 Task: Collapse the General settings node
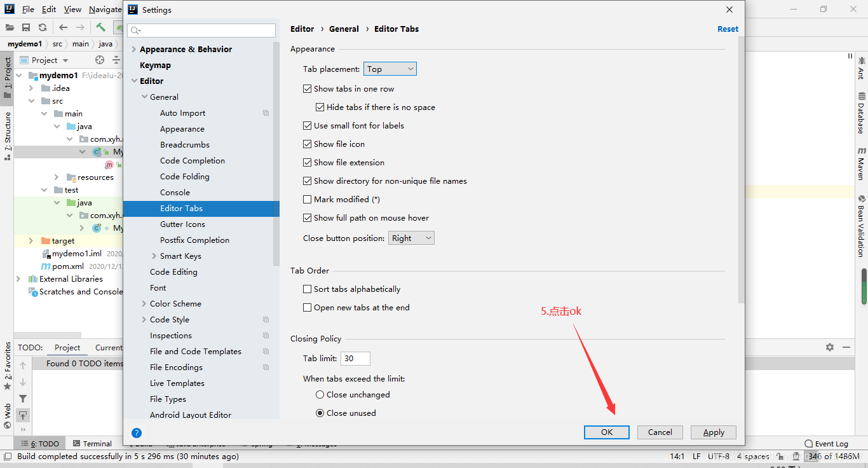[144, 97]
